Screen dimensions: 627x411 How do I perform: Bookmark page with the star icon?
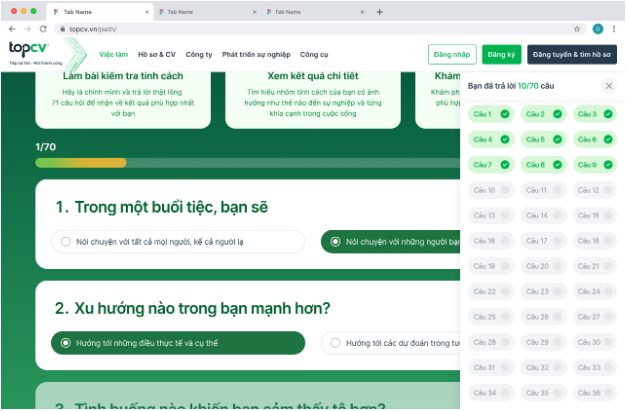pos(577,29)
